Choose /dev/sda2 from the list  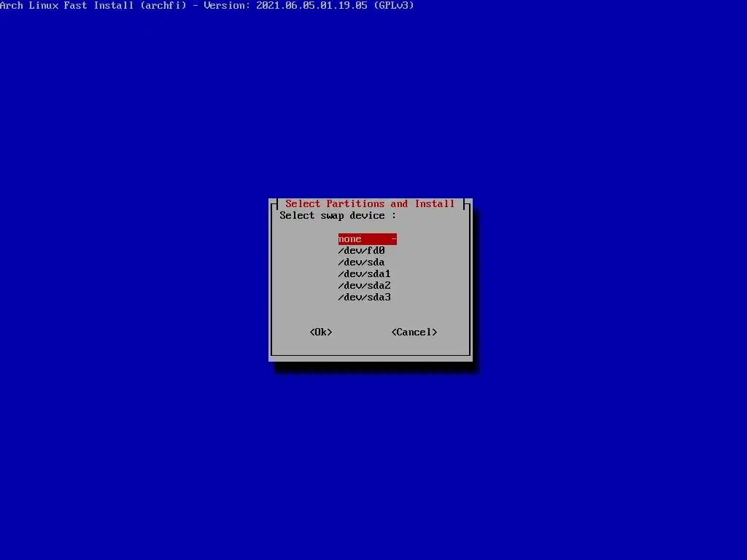365,286
